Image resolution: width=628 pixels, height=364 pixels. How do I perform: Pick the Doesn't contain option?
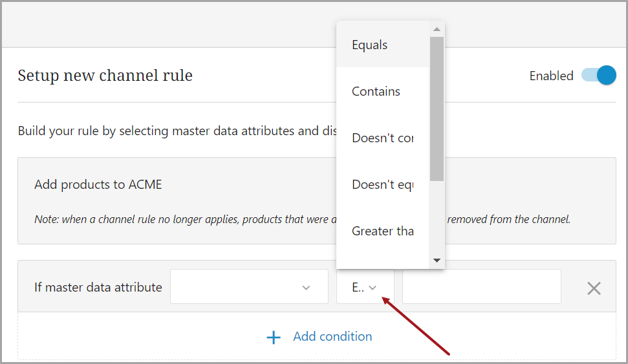pyautogui.click(x=382, y=138)
